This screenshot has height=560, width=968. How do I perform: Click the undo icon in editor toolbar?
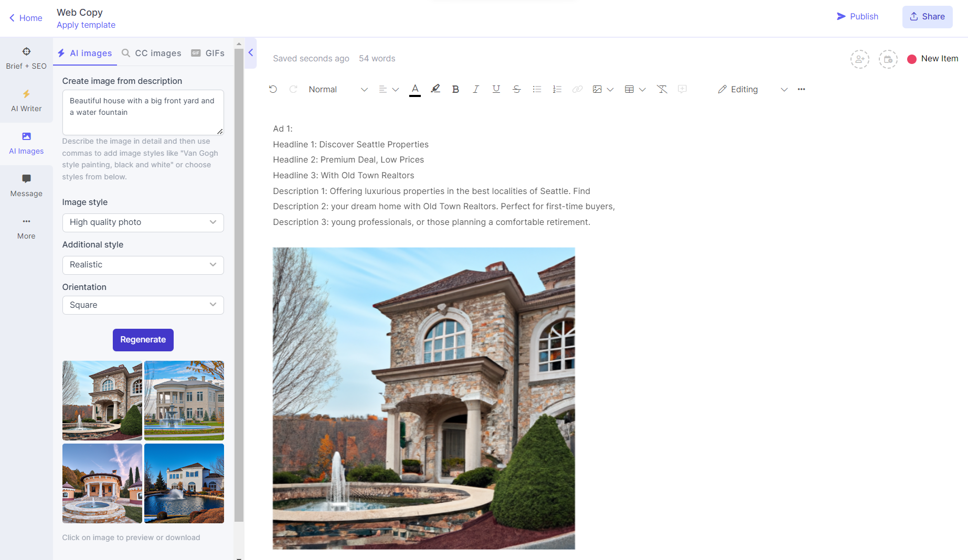click(x=273, y=89)
